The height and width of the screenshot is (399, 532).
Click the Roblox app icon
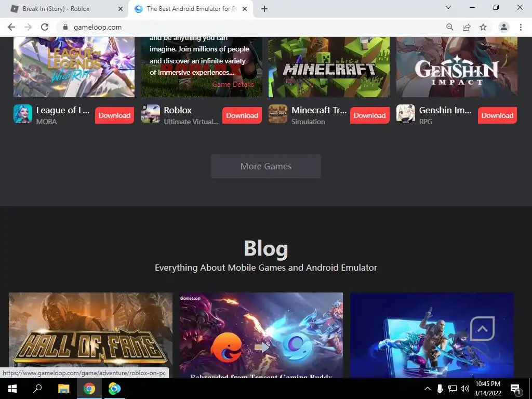pyautogui.click(x=150, y=114)
